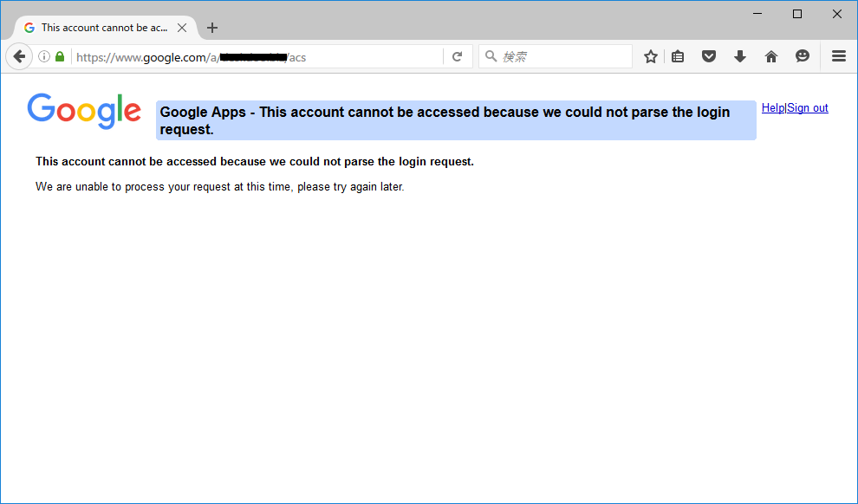Close the browser window
This screenshot has width=858, height=504.
coord(837,14)
